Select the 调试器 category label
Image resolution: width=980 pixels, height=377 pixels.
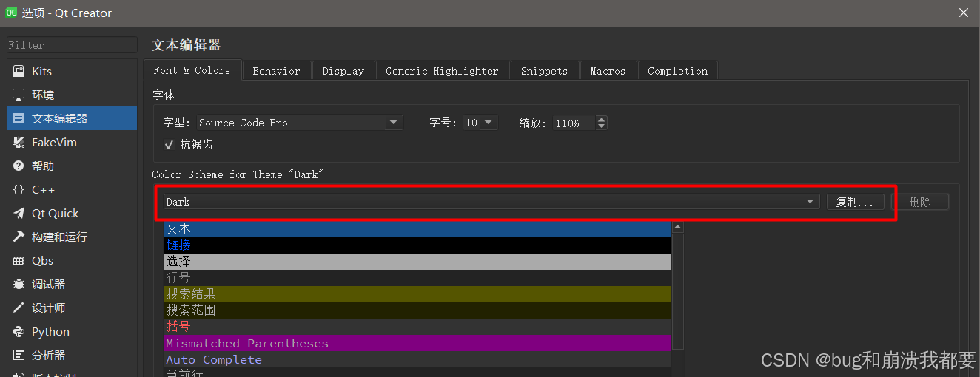[x=48, y=284]
